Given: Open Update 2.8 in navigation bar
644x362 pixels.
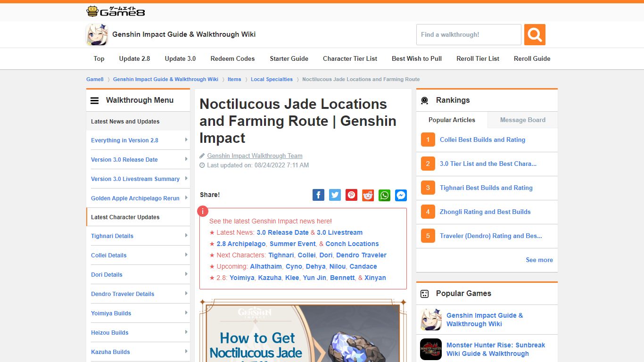Looking at the screenshot, I should click(134, 58).
